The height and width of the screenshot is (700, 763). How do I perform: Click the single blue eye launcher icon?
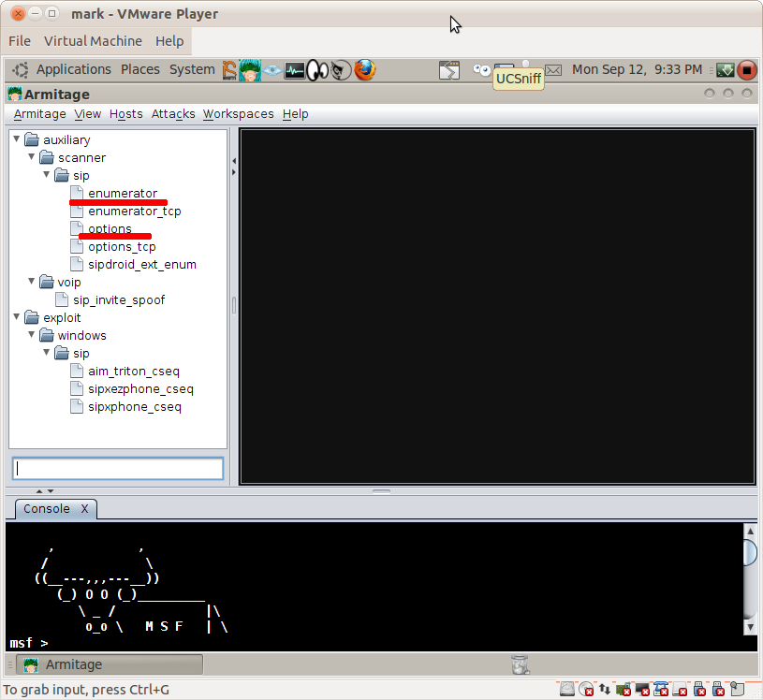pyautogui.click(x=272, y=71)
